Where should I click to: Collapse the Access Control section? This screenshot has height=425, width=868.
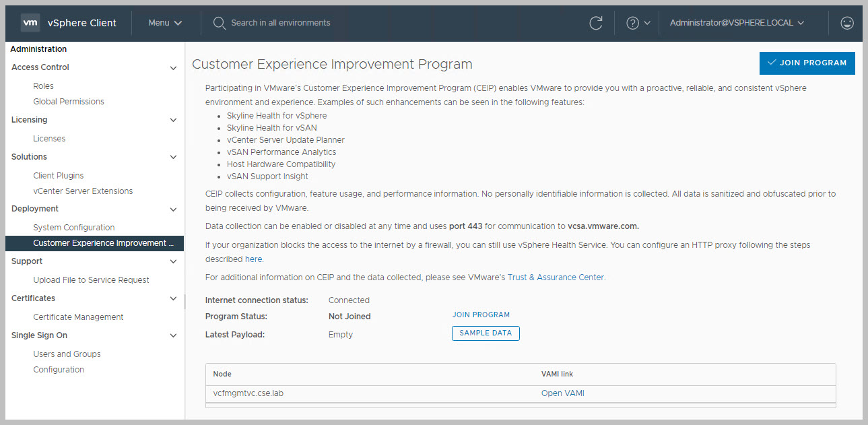(173, 68)
